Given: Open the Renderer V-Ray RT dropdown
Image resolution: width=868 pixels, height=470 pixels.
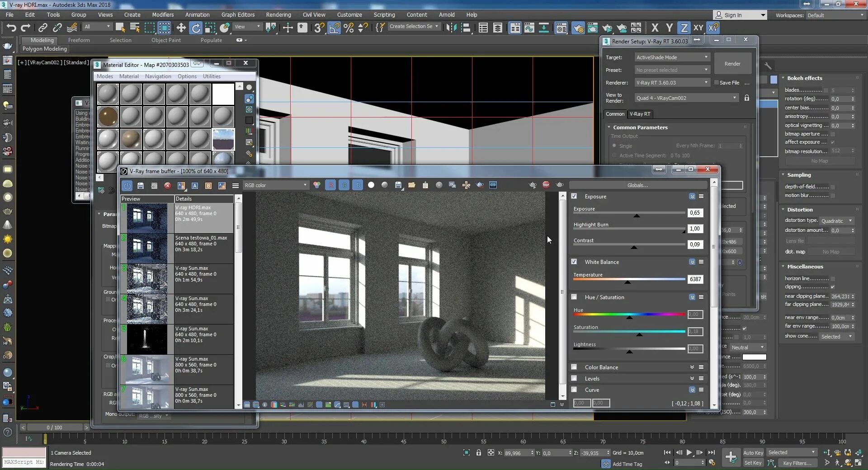Looking at the screenshot, I should [672, 83].
